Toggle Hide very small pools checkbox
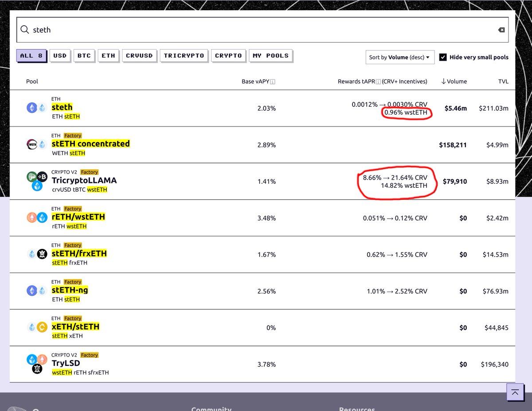Image resolution: width=532 pixels, height=411 pixels. (x=443, y=57)
